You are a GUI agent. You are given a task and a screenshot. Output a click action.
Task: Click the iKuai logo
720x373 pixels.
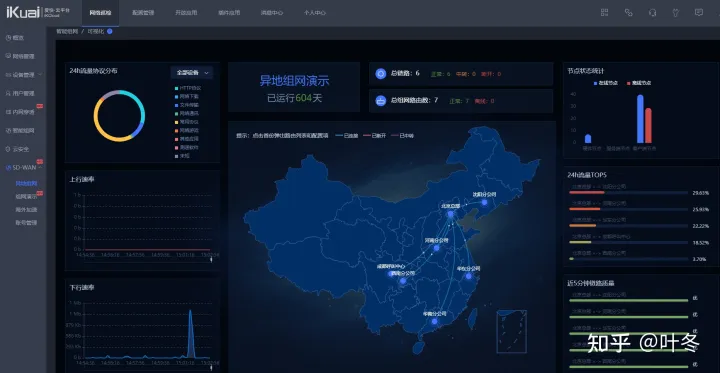[x=23, y=13]
